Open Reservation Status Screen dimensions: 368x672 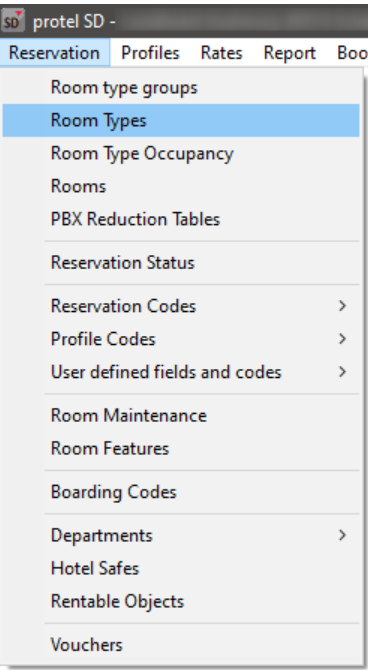tap(181, 263)
